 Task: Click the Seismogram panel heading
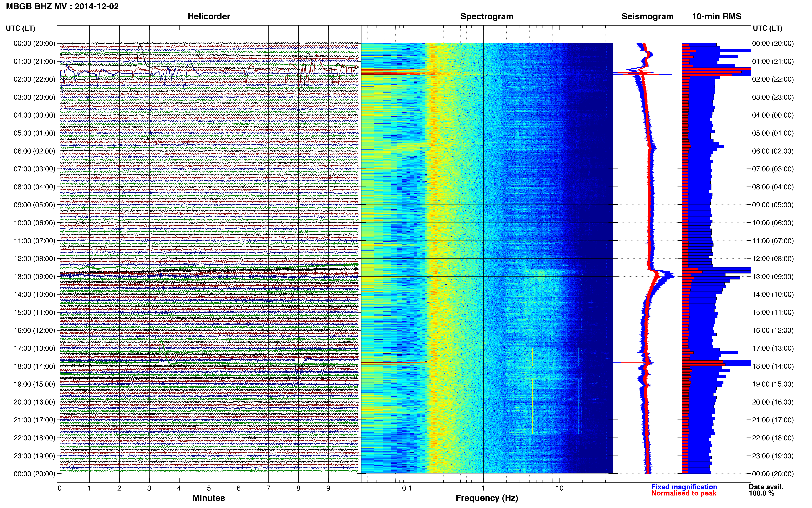point(648,16)
